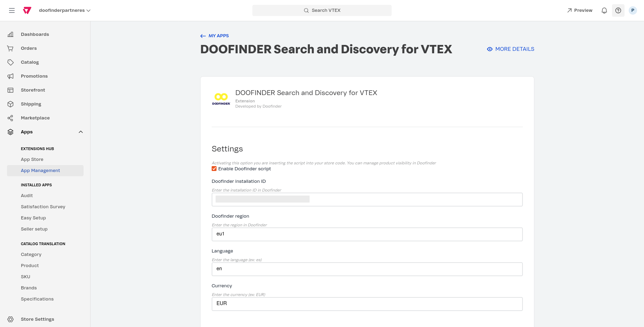
Task: Click the Preview link
Action: [x=580, y=10]
